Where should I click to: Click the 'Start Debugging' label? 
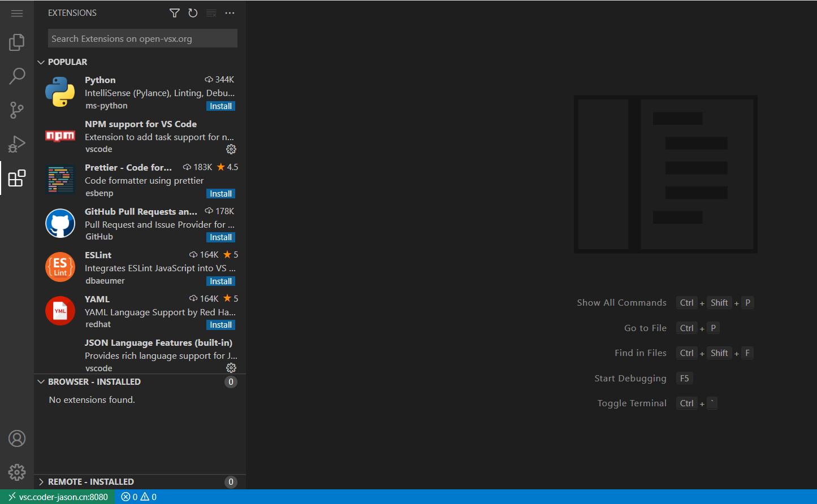click(630, 379)
